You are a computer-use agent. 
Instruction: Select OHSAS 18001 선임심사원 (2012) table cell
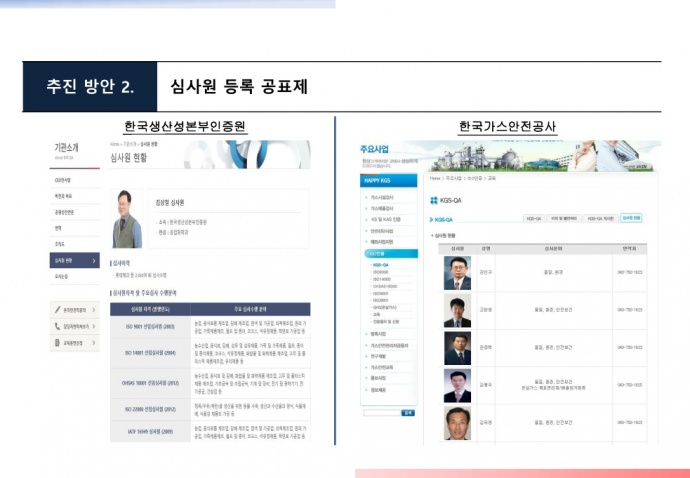pyautogui.click(x=150, y=383)
